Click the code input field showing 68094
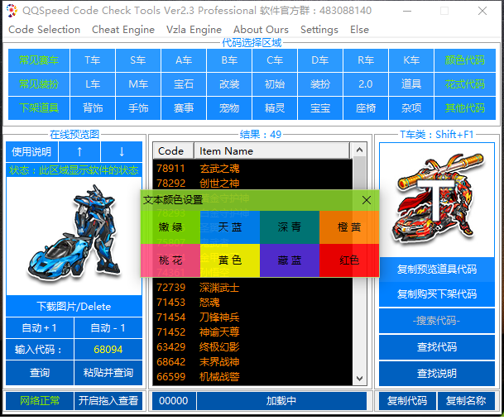504x420 pixels. [x=108, y=350]
